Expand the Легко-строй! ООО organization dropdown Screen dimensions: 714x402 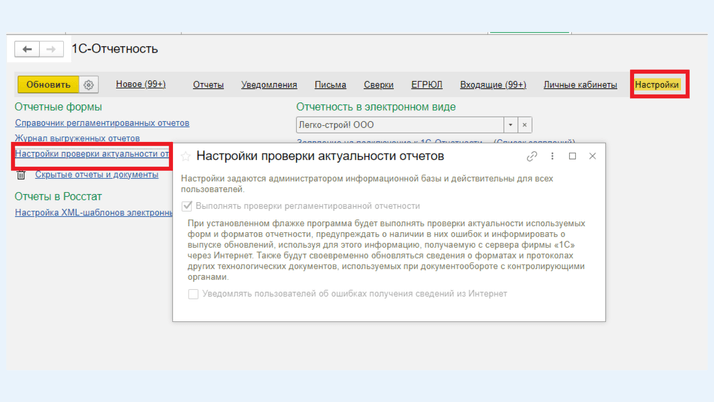pos(510,125)
